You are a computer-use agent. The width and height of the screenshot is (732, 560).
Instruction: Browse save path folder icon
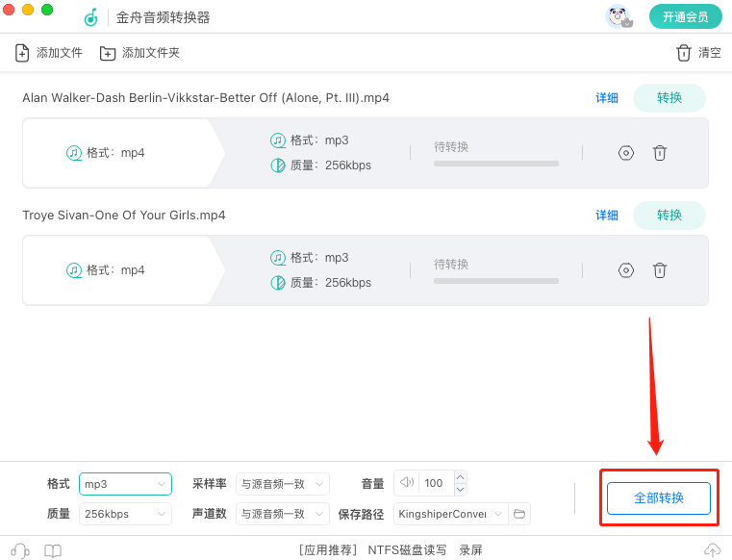[x=519, y=514]
